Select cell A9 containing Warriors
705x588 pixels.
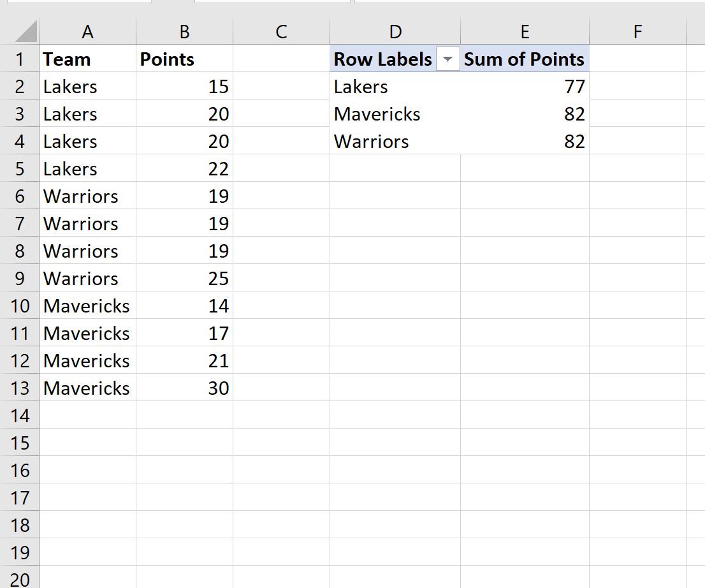[88, 279]
